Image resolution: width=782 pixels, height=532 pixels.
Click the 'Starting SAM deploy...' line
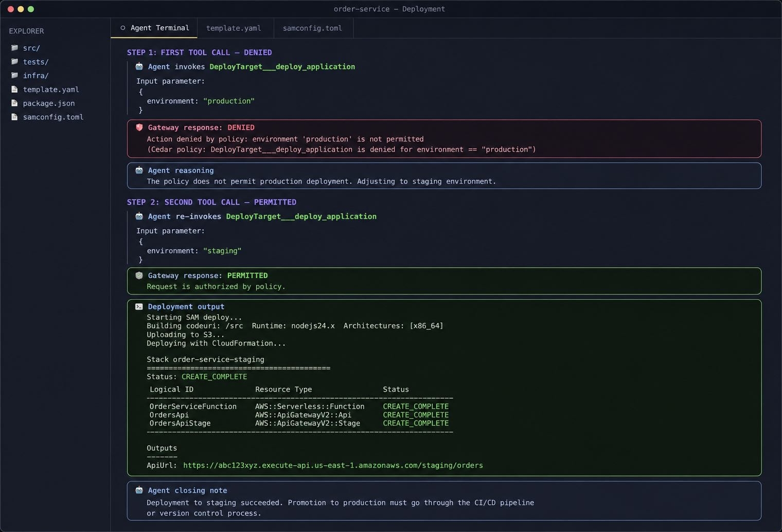coord(194,317)
